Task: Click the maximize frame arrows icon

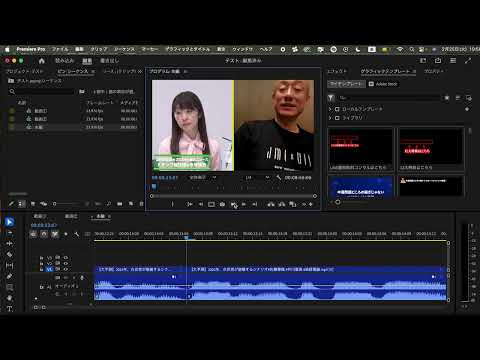Action: tap(468, 60)
